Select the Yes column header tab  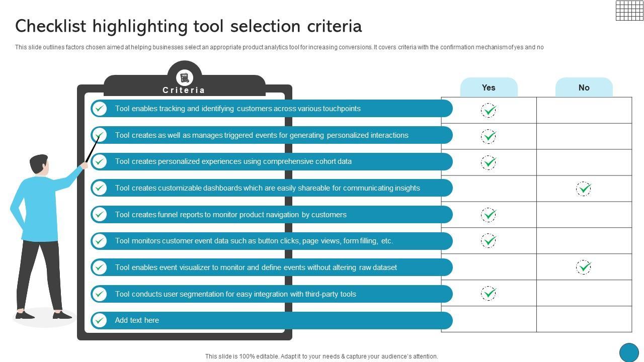489,87
